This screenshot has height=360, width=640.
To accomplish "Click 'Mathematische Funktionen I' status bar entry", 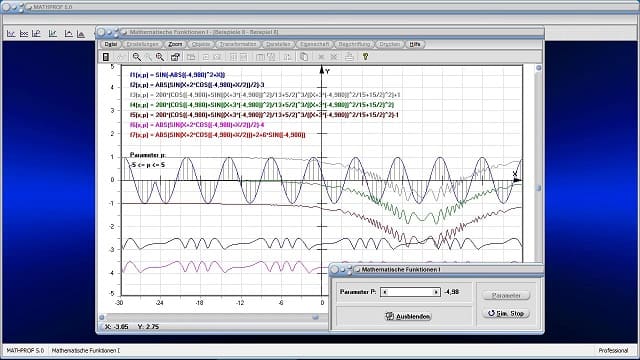I will (x=86, y=350).
